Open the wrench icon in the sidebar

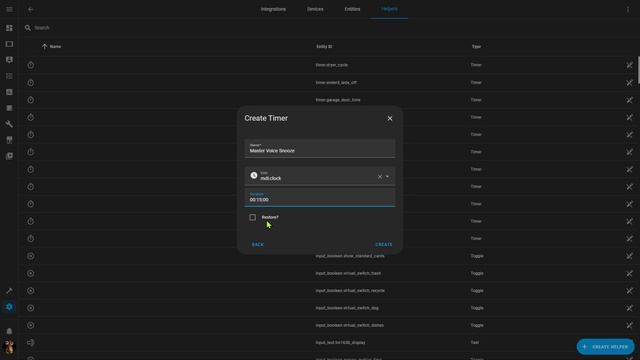(9, 124)
